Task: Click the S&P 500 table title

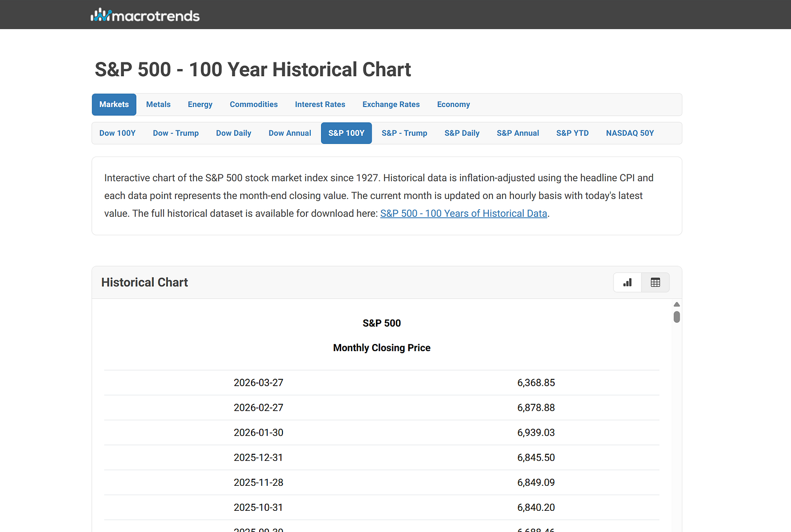Action: point(382,323)
